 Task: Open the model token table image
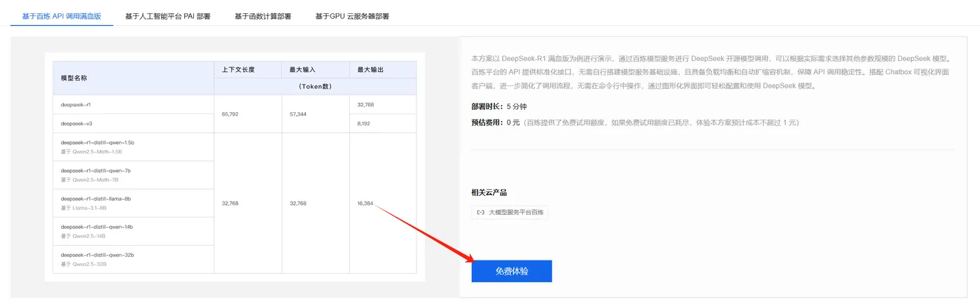234,167
